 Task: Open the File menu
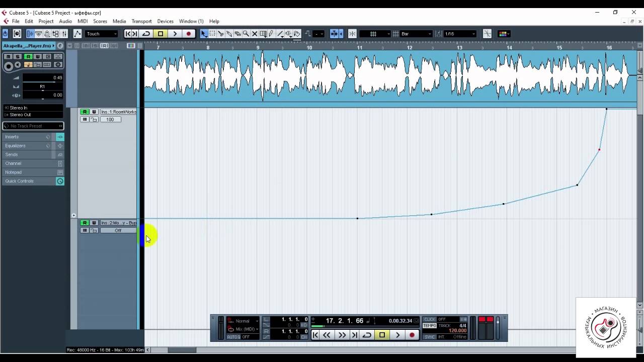(x=16, y=21)
